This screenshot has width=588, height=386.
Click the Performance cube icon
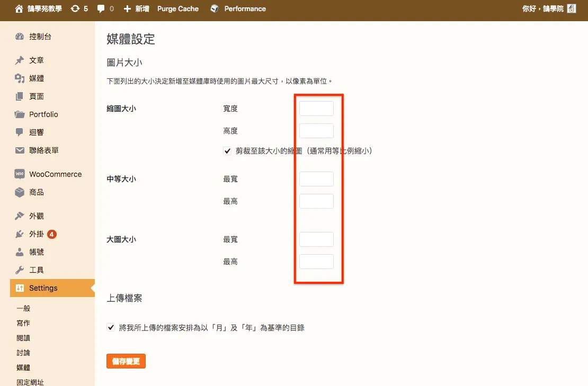click(x=215, y=8)
